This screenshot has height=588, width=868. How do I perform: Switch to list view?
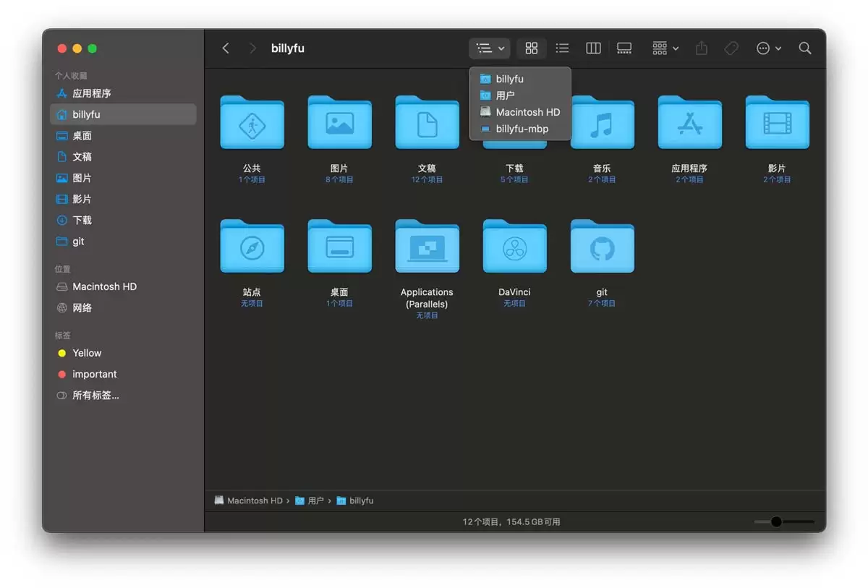[562, 48]
